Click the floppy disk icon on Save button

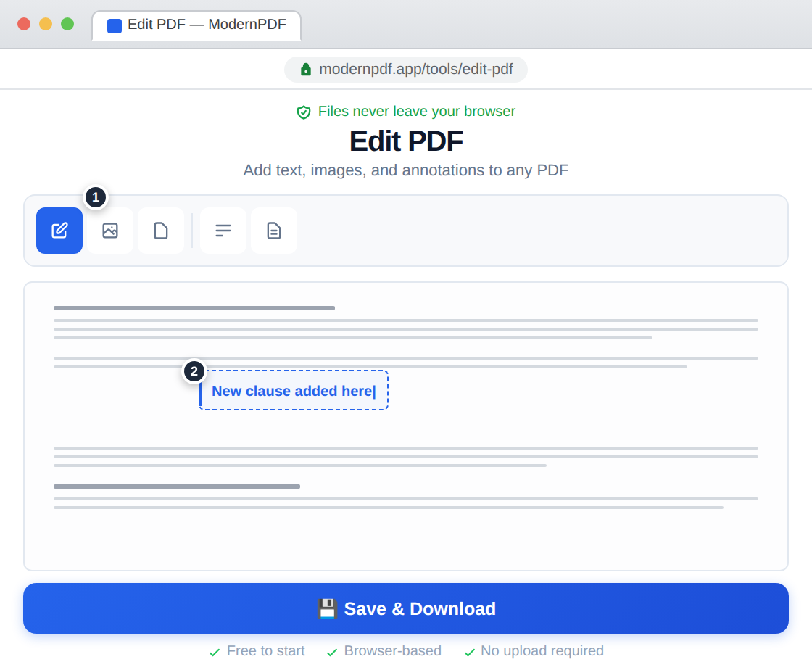(328, 609)
